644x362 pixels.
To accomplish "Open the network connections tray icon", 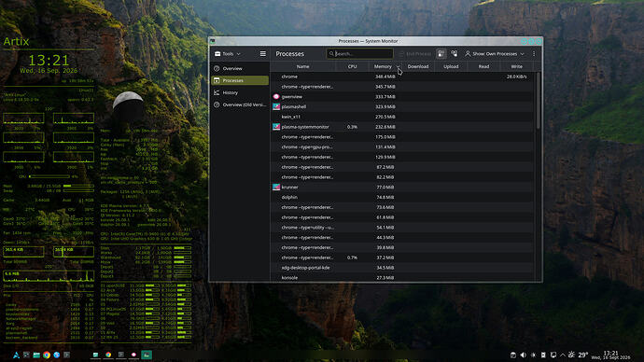I will (553, 355).
